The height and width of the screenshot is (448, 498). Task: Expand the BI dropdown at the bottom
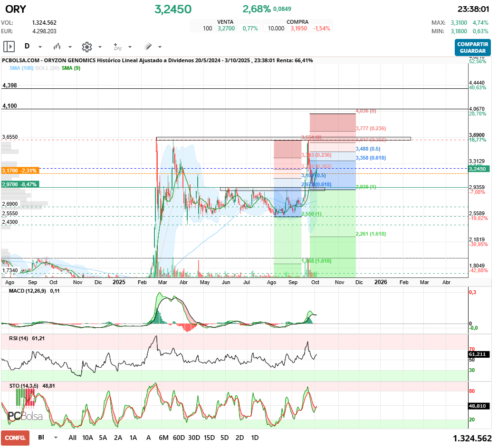(56, 438)
